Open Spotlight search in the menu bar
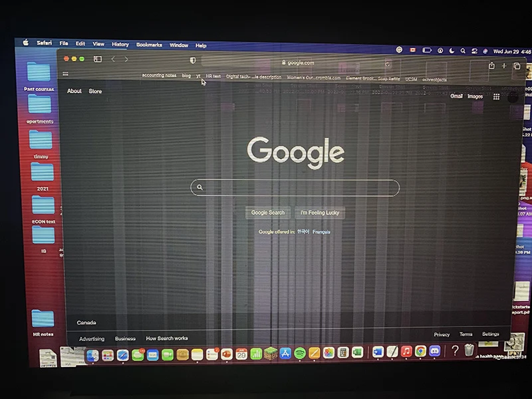This screenshot has width=532, height=399. [463, 51]
